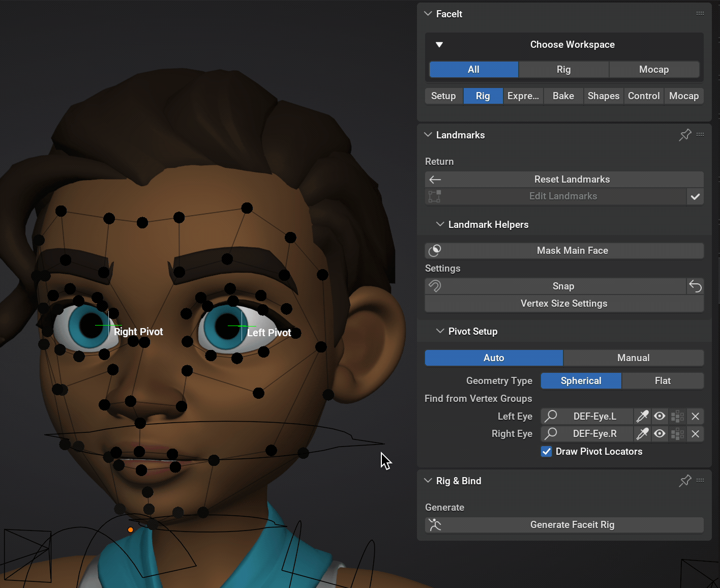The width and height of the screenshot is (720, 588).
Task: Click the search magnifier in the DEF-Eye.L field
Action: [551, 416]
